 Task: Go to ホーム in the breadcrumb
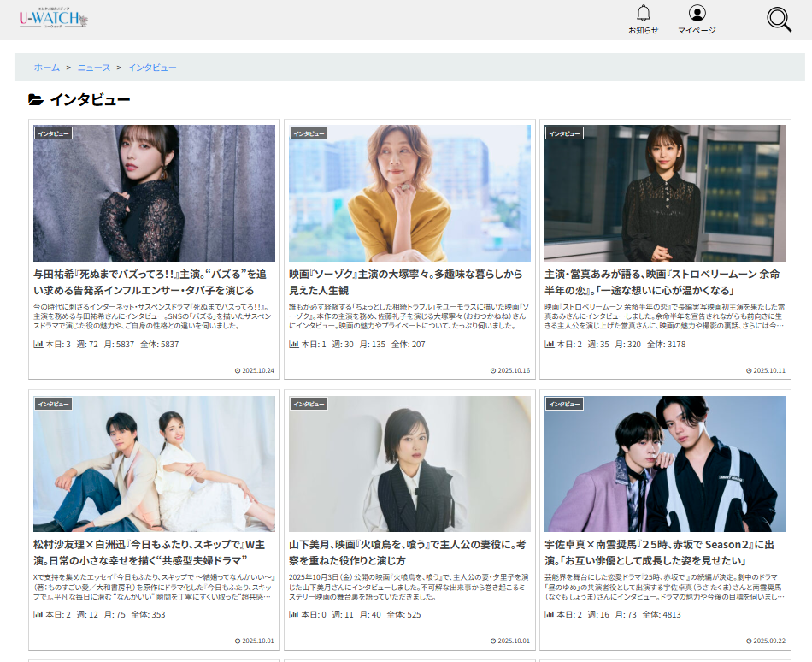47,68
